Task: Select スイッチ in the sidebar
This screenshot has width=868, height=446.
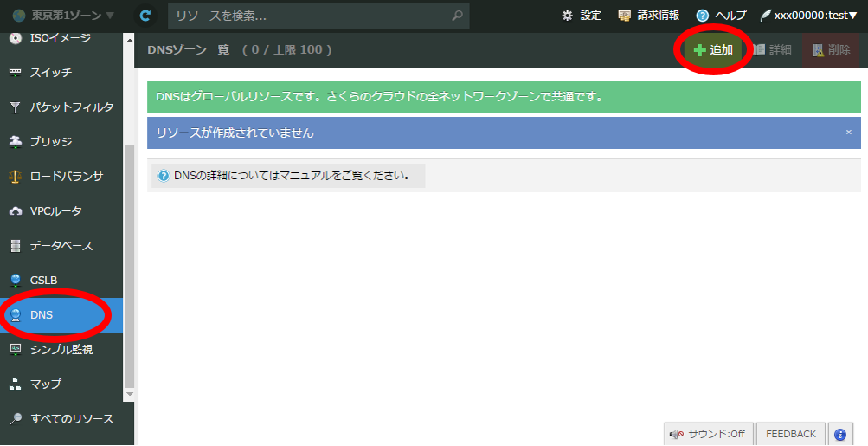Action: (x=51, y=73)
